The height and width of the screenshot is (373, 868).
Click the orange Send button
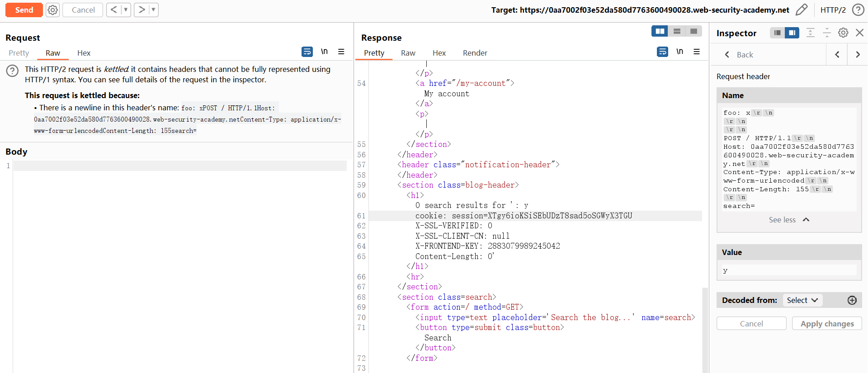[x=24, y=10]
